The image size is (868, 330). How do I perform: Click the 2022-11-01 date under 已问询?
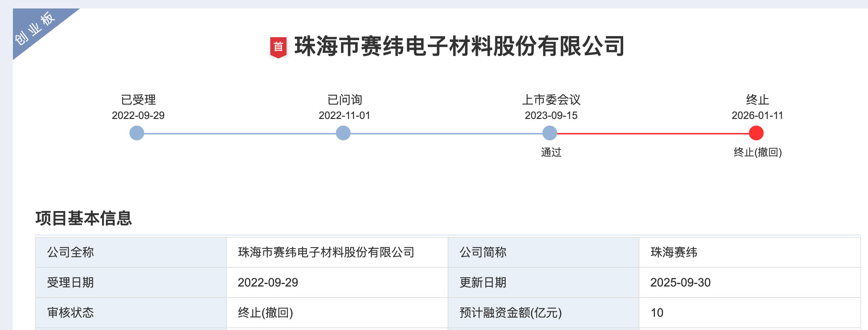click(x=344, y=115)
